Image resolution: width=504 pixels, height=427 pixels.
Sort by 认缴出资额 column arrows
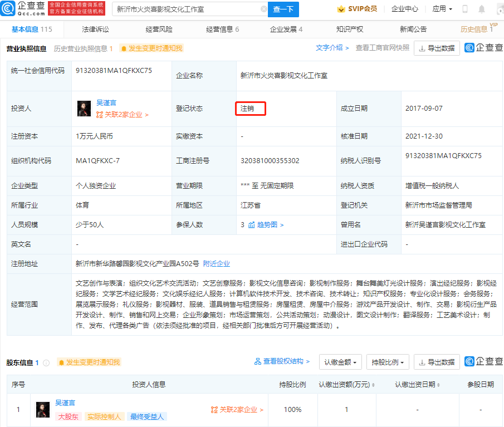[373, 385]
